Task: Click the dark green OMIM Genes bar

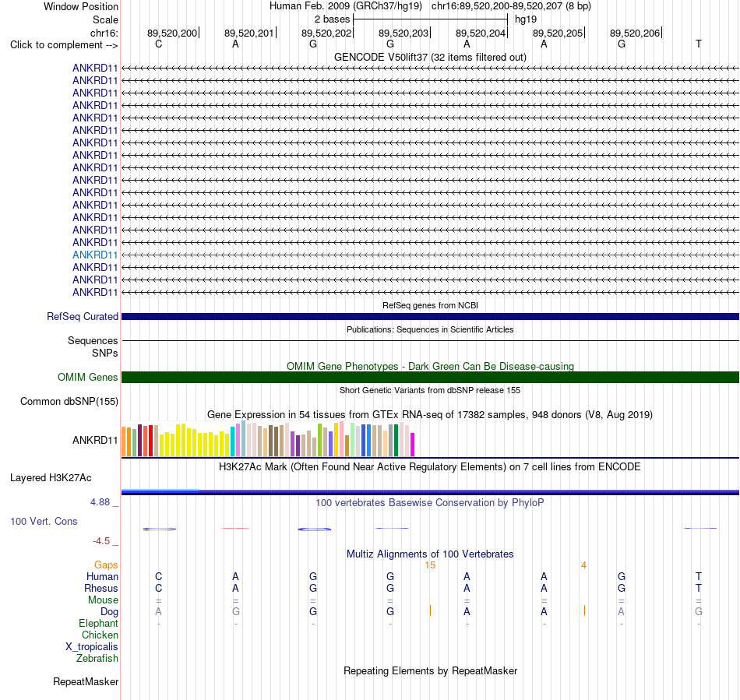Action: click(x=430, y=377)
